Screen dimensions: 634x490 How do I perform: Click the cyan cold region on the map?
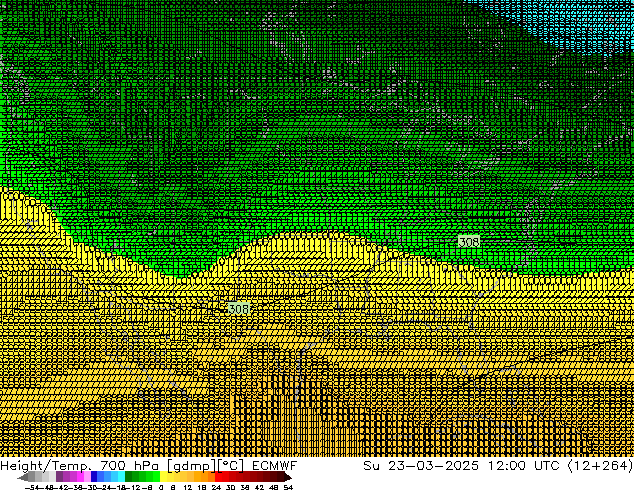(574, 24)
